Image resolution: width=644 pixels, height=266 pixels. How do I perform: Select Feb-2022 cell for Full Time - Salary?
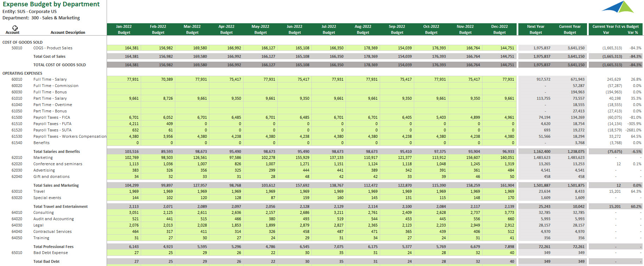click(158, 79)
